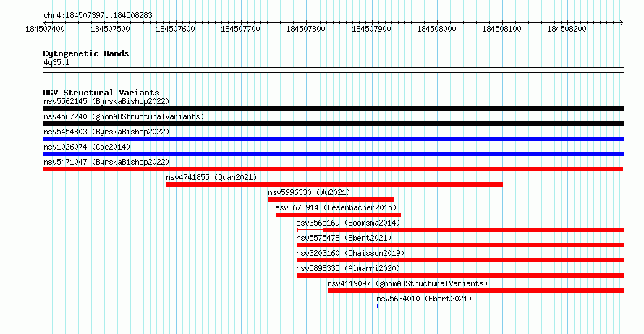Open the esv3673914 (Besenbacher2015) label
The image size is (644, 334).
pyautogui.click(x=336, y=207)
